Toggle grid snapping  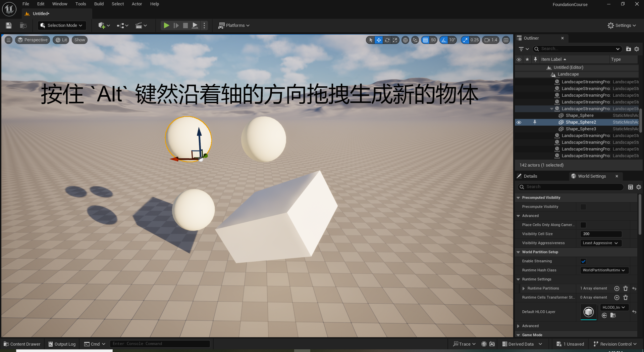pos(425,40)
